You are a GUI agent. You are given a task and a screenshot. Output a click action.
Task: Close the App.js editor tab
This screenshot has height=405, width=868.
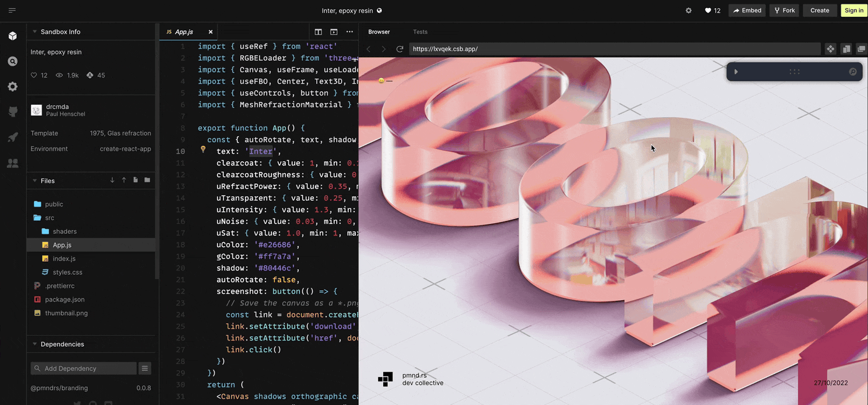210,32
